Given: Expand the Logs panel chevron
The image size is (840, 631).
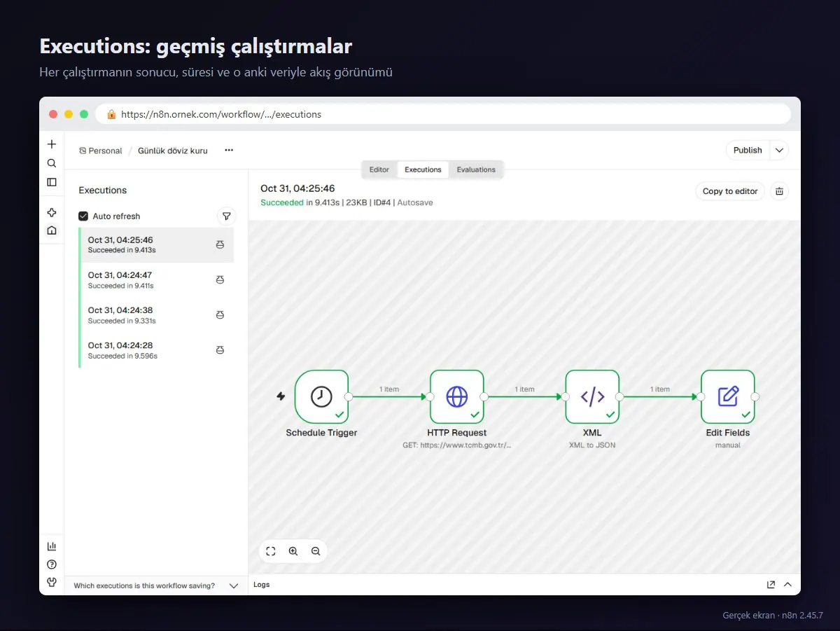Looking at the screenshot, I should tap(787, 584).
